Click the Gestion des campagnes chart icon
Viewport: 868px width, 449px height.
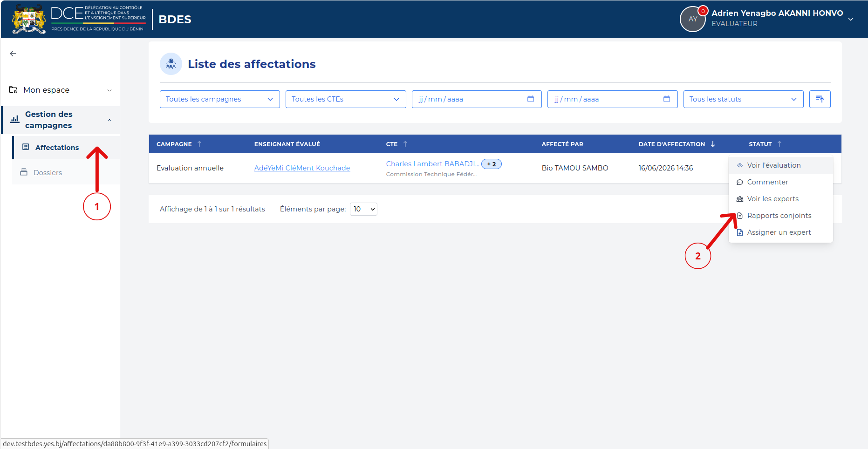(x=15, y=119)
